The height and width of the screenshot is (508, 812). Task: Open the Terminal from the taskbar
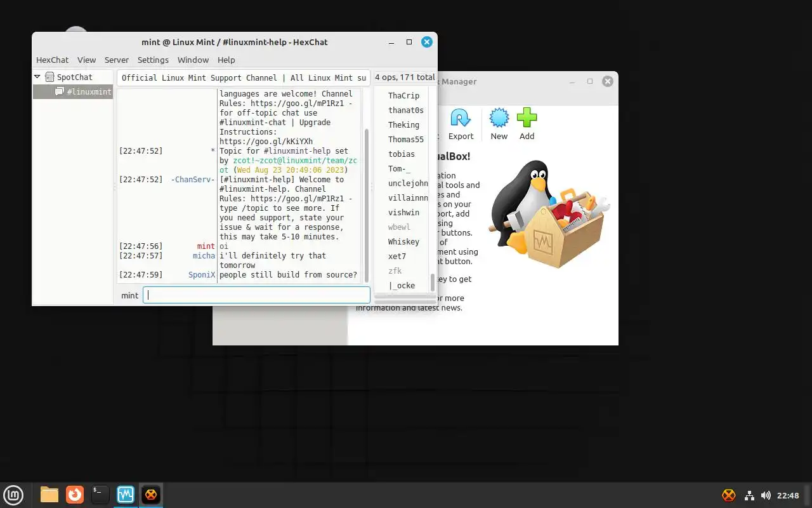tap(100, 495)
